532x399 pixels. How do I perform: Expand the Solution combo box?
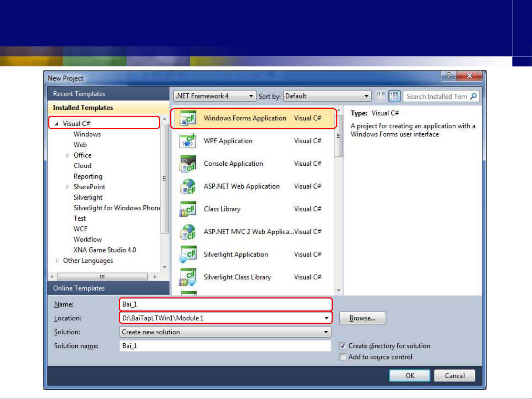(225, 332)
